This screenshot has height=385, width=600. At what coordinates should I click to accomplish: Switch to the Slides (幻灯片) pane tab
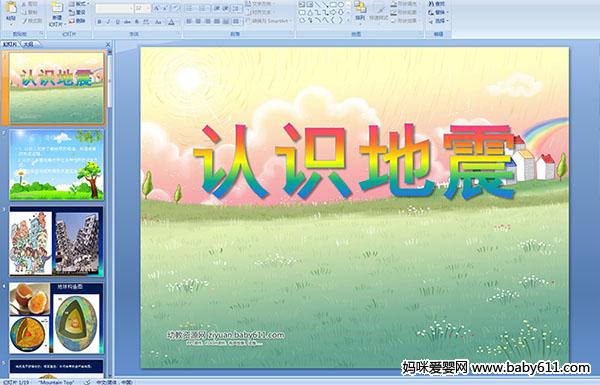10,44
